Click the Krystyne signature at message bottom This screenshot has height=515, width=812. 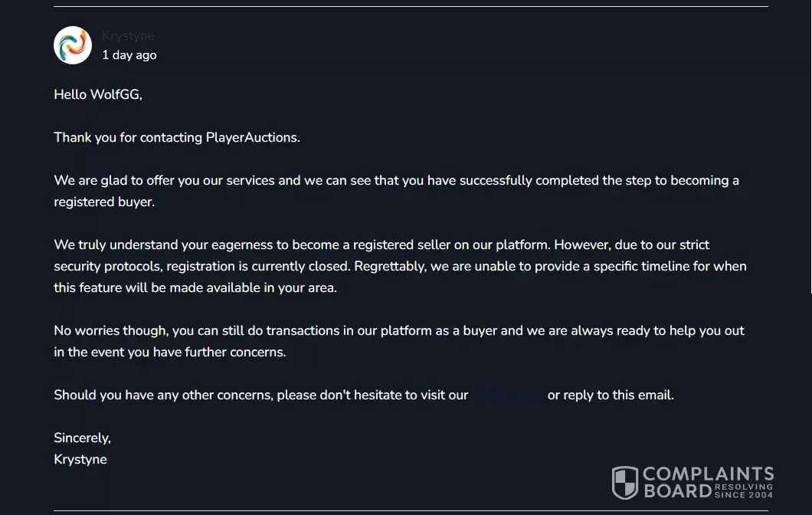[80, 460]
